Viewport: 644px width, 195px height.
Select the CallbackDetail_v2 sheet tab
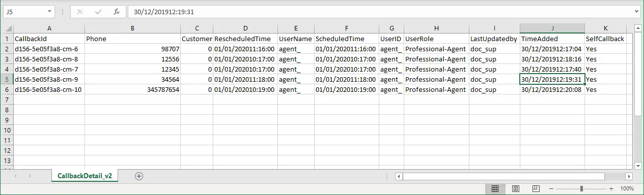[85, 176]
